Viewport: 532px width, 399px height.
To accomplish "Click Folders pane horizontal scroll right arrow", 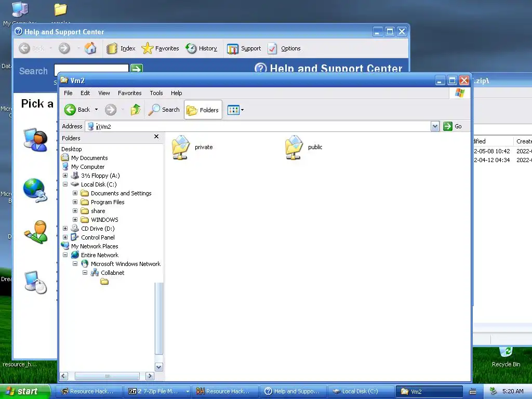I will click(150, 376).
